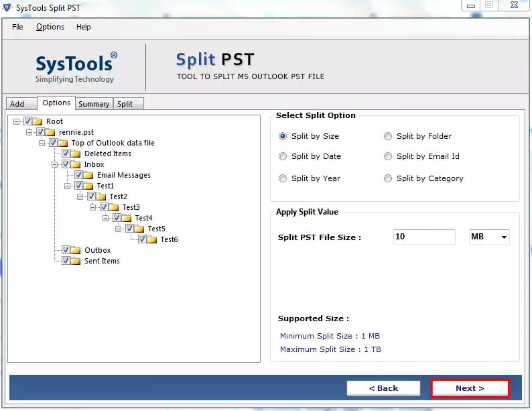532x411 pixels.
Task: Open the File menu
Action: (17, 27)
